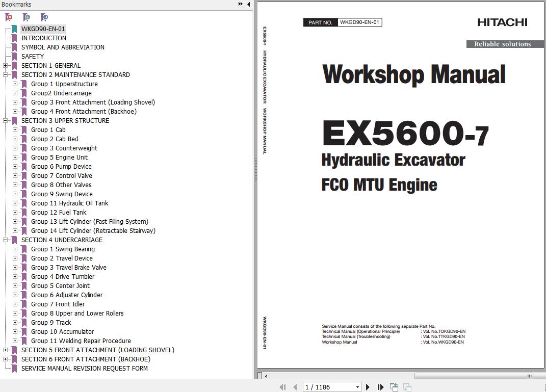Click the SAFETY bookmark ribbon icon
This screenshot has height=392, width=546.
pyautogui.click(x=14, y=57)
